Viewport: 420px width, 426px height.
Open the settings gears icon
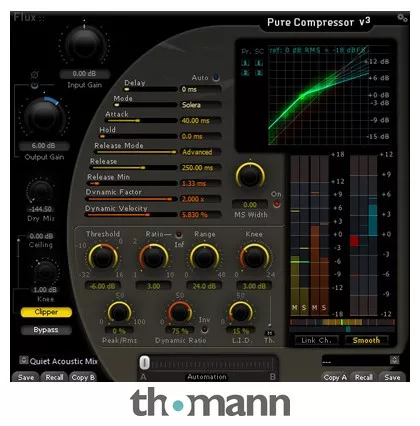pyautogui.click(x=402, y=18)
